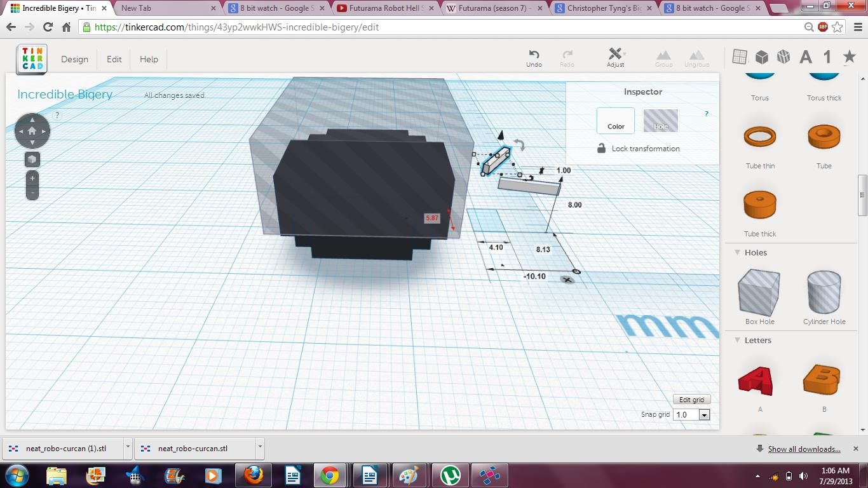This screenshot has width=868, height=488.
Task: Collapse the Holes section
Action: pos(736,252)
